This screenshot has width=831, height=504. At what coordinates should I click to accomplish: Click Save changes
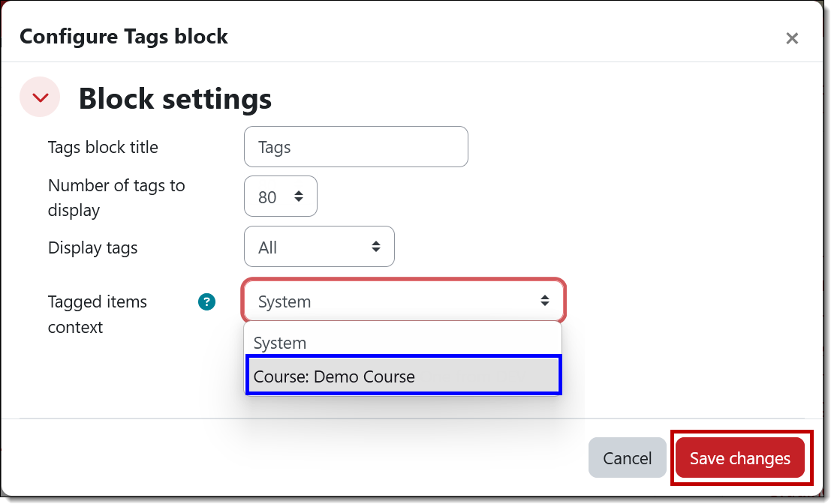[x=739, y=457]
